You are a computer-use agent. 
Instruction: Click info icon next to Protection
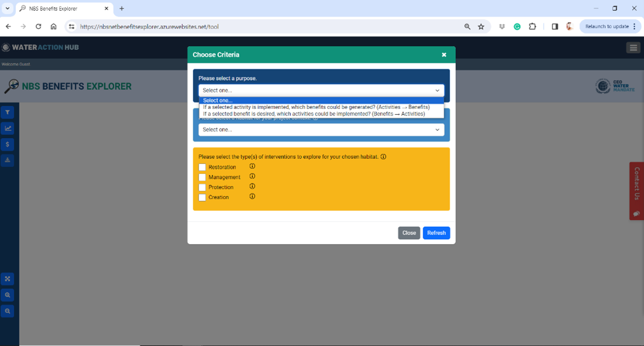click(x=252, y=187)
